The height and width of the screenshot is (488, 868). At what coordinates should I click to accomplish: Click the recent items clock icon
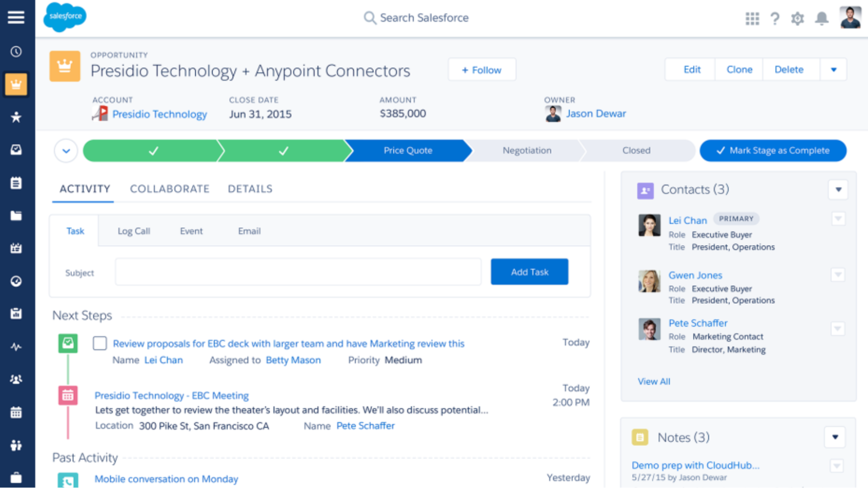click(16, 52)
